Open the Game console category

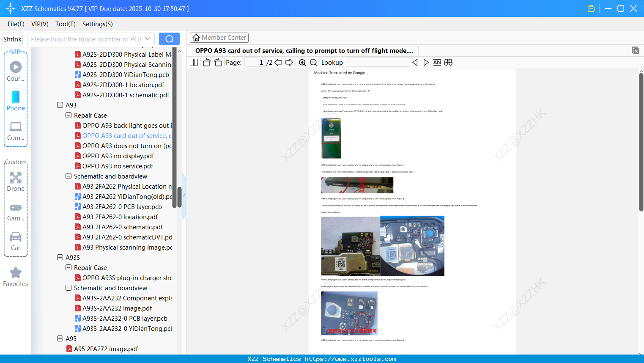(16, 212)
